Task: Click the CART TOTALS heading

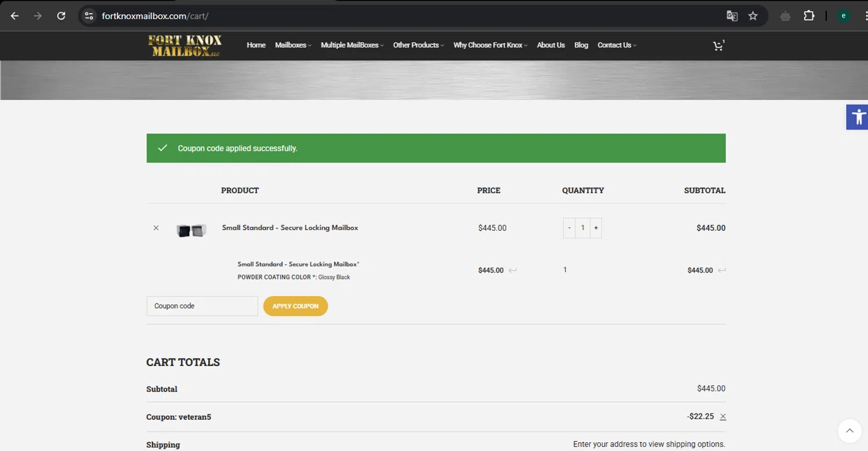Action: pos(183,363)
